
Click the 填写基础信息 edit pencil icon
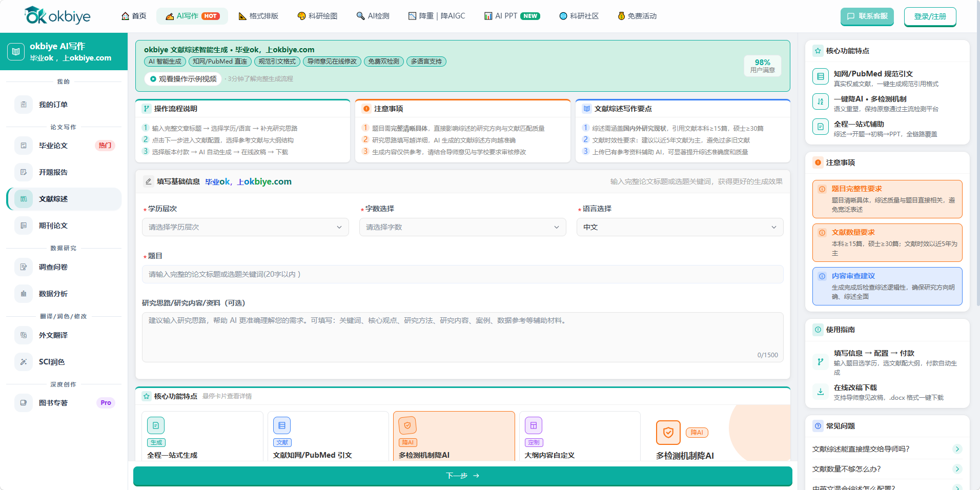point(148,181)
